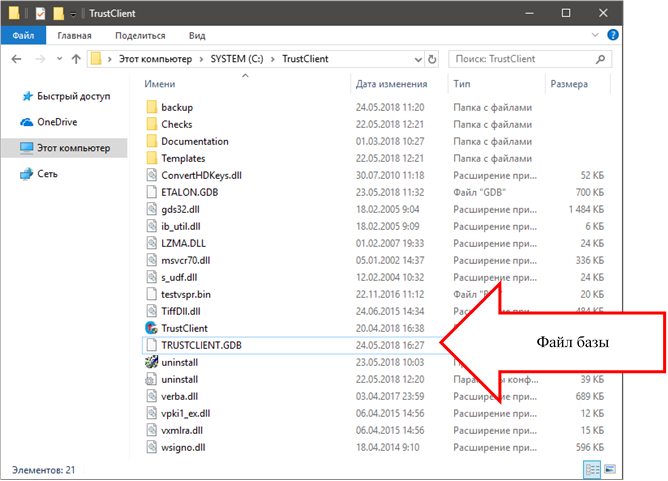
Task: Select the verba.dll file name
Action: (179, 396)
